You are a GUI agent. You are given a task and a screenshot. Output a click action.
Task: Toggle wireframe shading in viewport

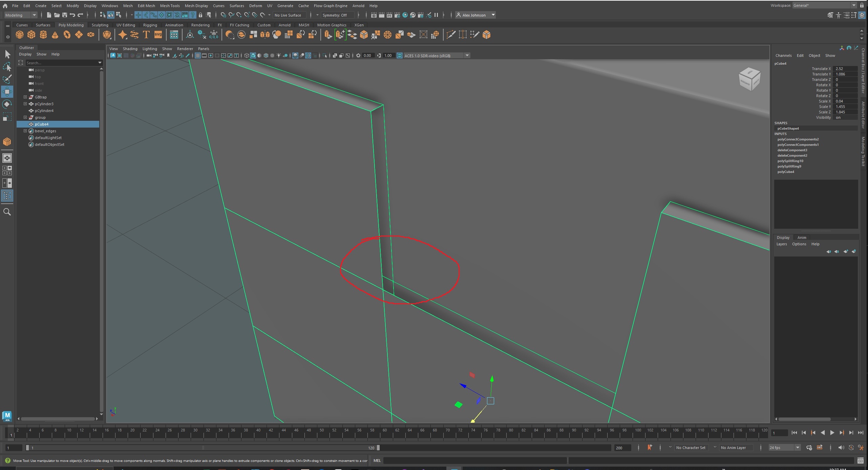click(x=247, y=55)
